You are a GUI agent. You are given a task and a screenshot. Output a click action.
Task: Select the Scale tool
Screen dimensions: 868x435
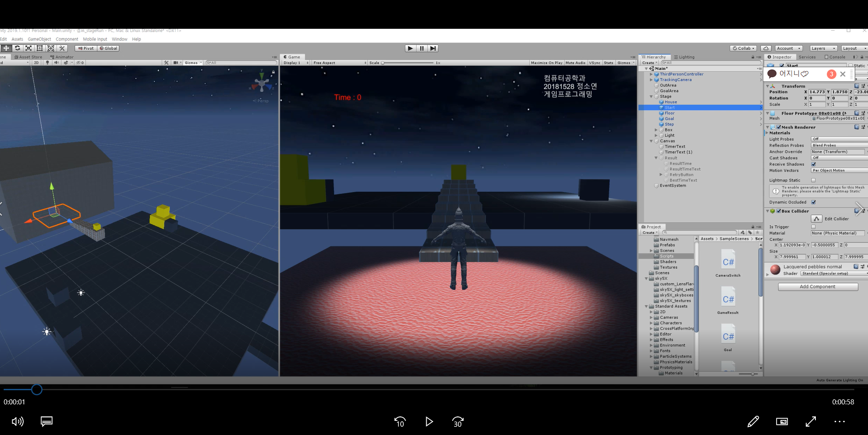tap(28, 48)
